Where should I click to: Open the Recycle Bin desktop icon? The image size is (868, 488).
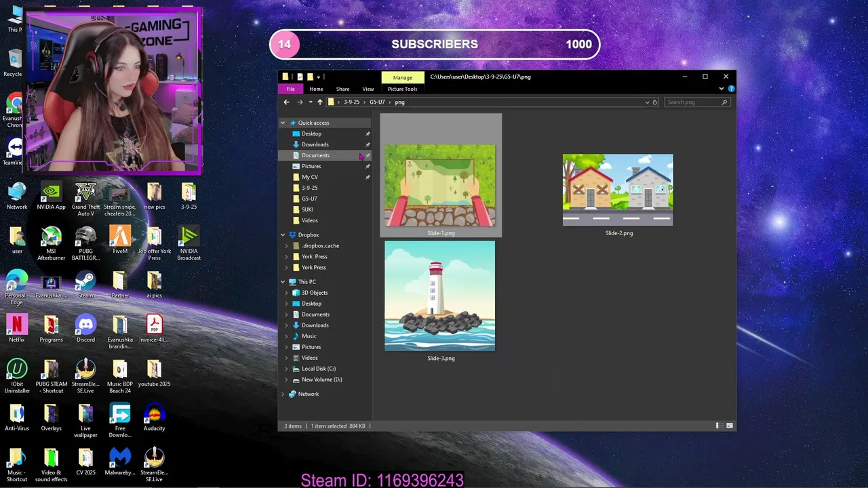[x=13, y=63]
